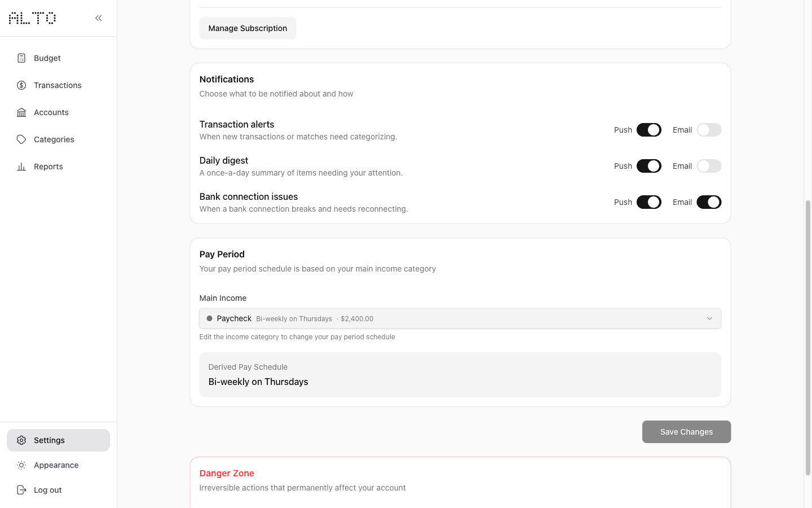This screenshot has width=812, height=508.
Task: Click Manage Subscription button
Action: (248, 28)
